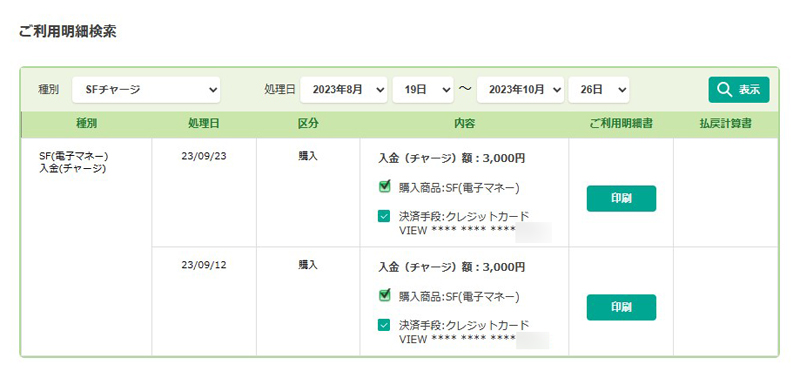Click the 表示 search button
800x378 pixels.
739,90
